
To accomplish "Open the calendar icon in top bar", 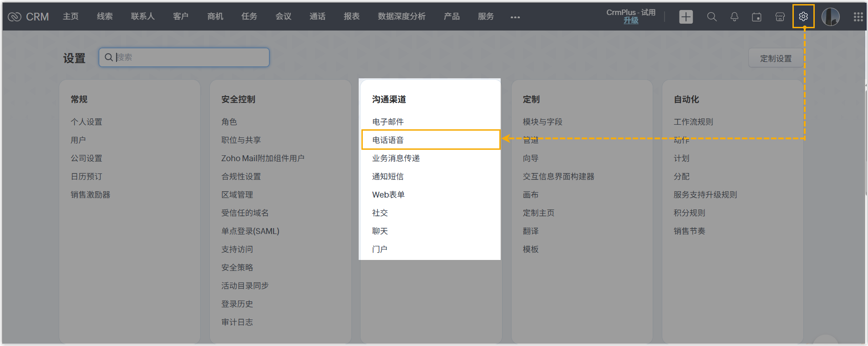I will click(x=756, y=17).
